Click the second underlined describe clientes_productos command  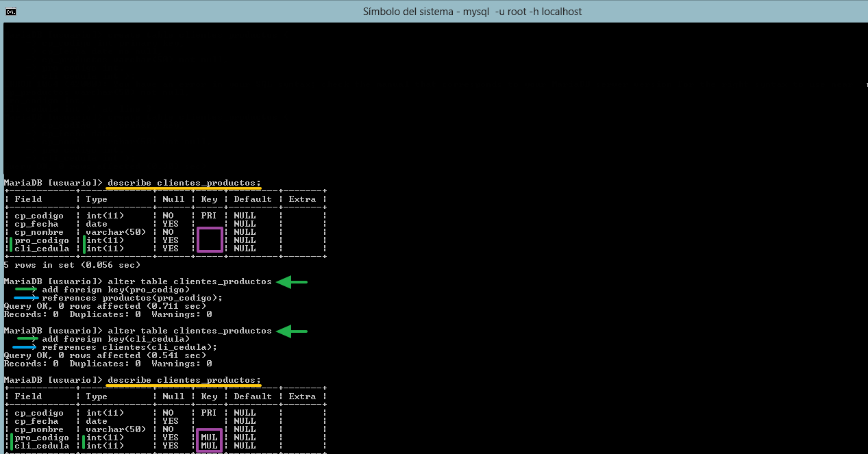point(184,380)
